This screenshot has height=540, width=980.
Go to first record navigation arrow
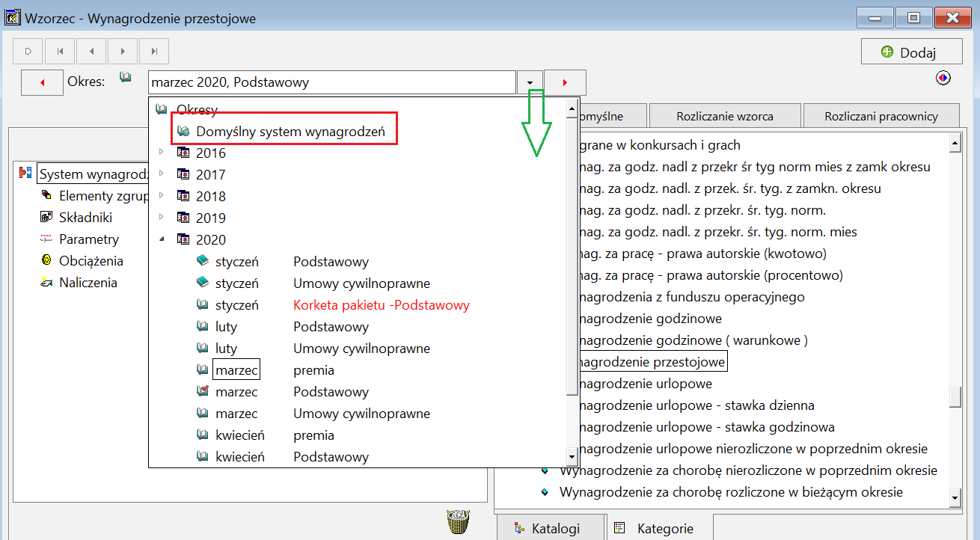(59, 52)
